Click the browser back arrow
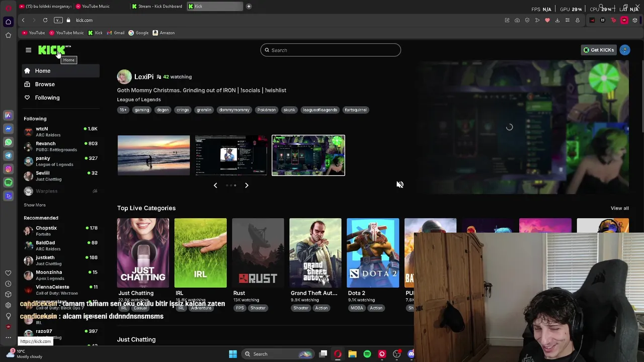Screen dimensions: 644x362 (23, 20)
